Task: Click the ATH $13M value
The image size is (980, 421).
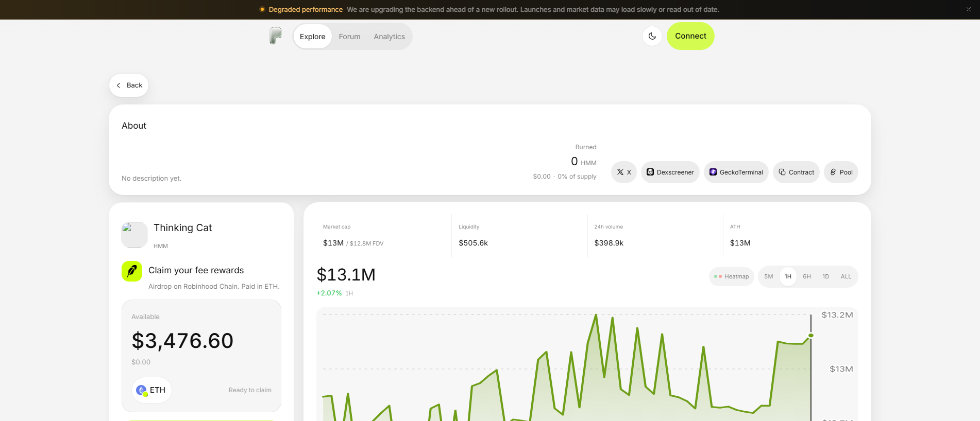Action: coord(740,243)
